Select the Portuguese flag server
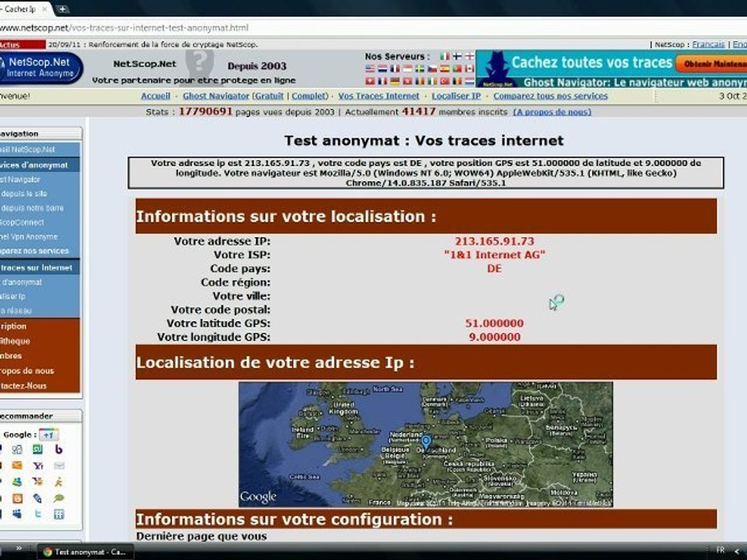Screen dimensions: 747x560 tap(457, 68)
